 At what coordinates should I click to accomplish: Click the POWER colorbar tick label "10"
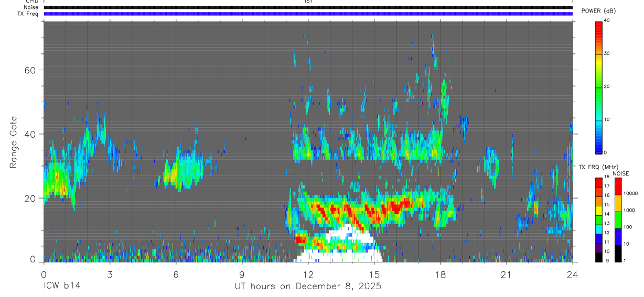click(x=607, y=119)
